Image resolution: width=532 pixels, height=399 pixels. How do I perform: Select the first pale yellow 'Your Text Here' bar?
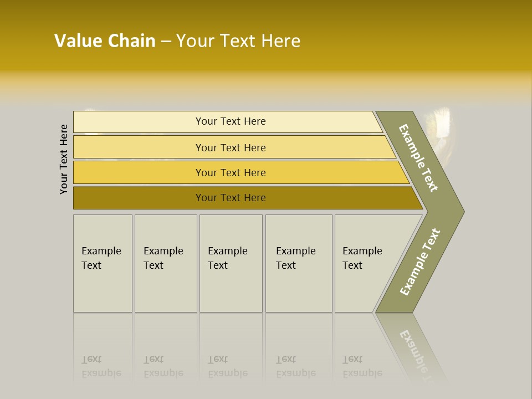[x=231, y=121]
